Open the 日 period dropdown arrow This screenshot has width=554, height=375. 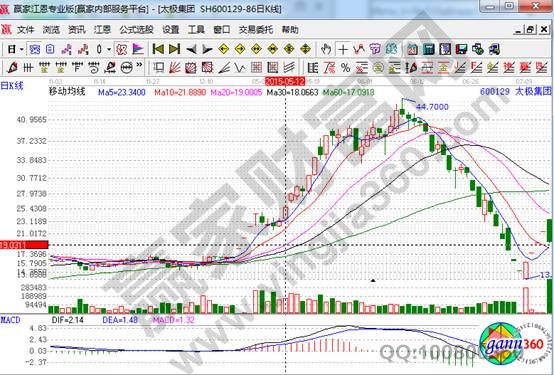point(22,49)
